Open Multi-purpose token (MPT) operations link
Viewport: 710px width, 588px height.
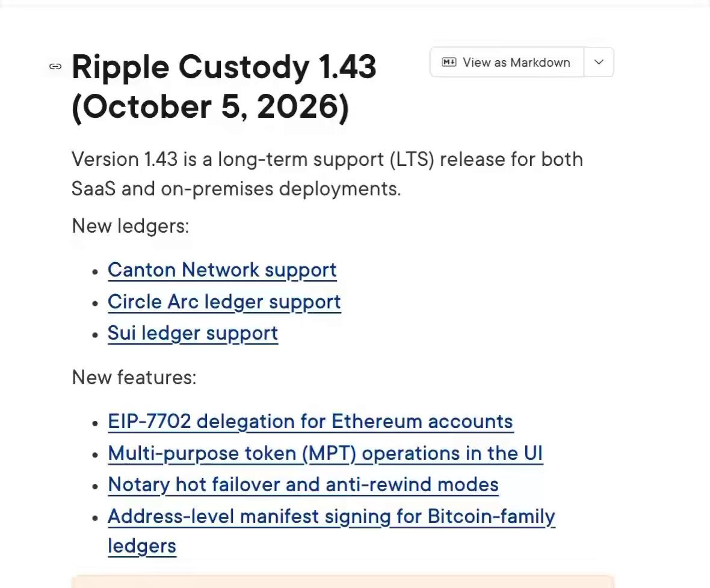(x=325, y=453)
